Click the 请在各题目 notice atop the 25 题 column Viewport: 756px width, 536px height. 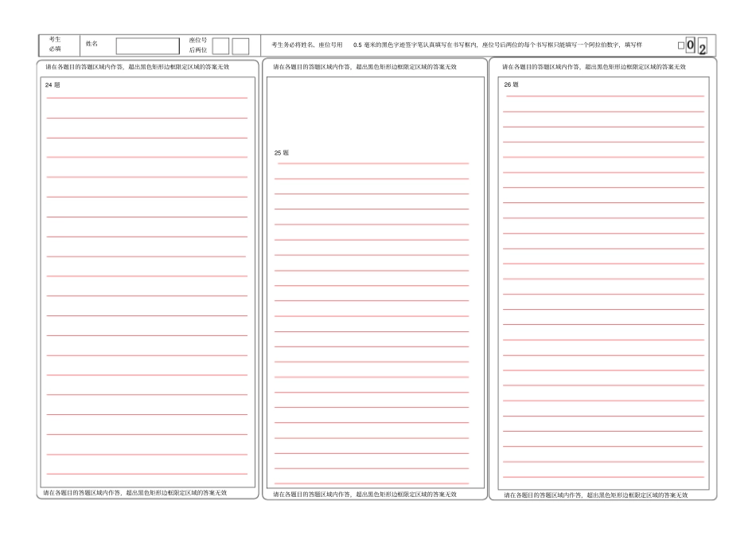click(365, 67)
